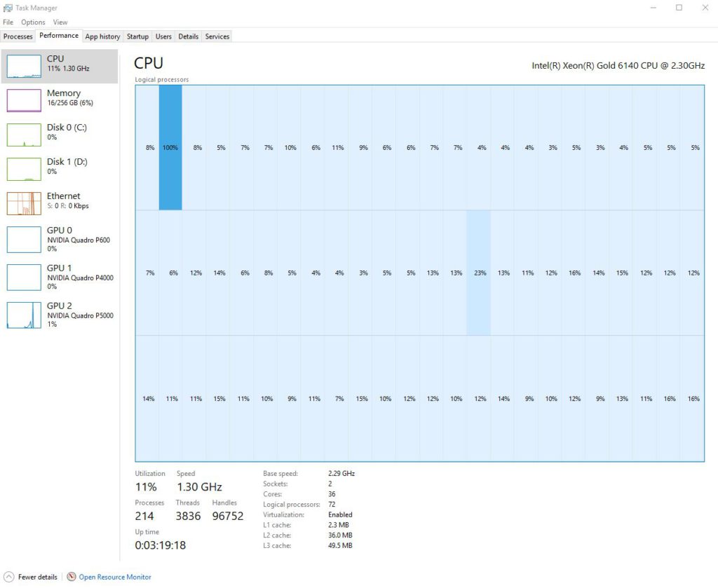
Task: Click the 23% logical processor cell
Action: 479,273
